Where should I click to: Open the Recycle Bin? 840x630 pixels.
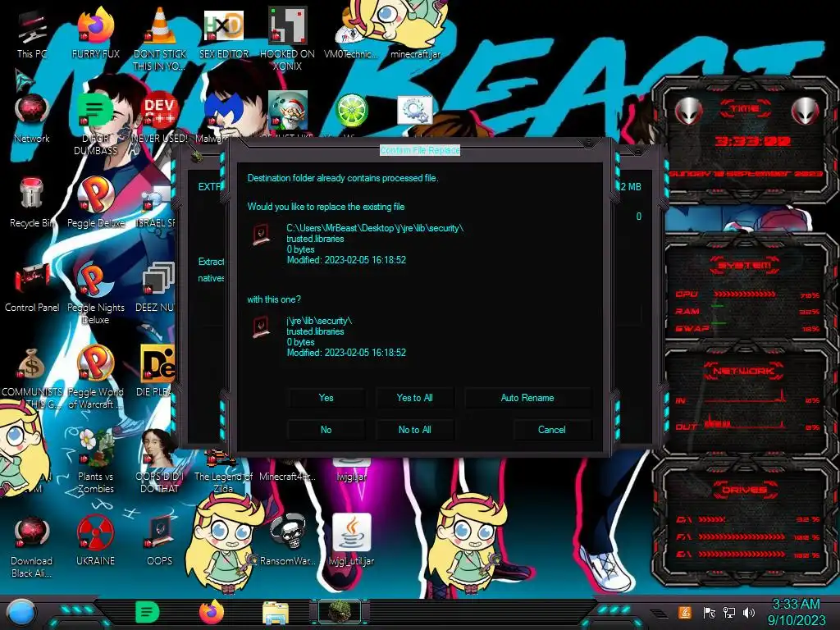(32, 203)
